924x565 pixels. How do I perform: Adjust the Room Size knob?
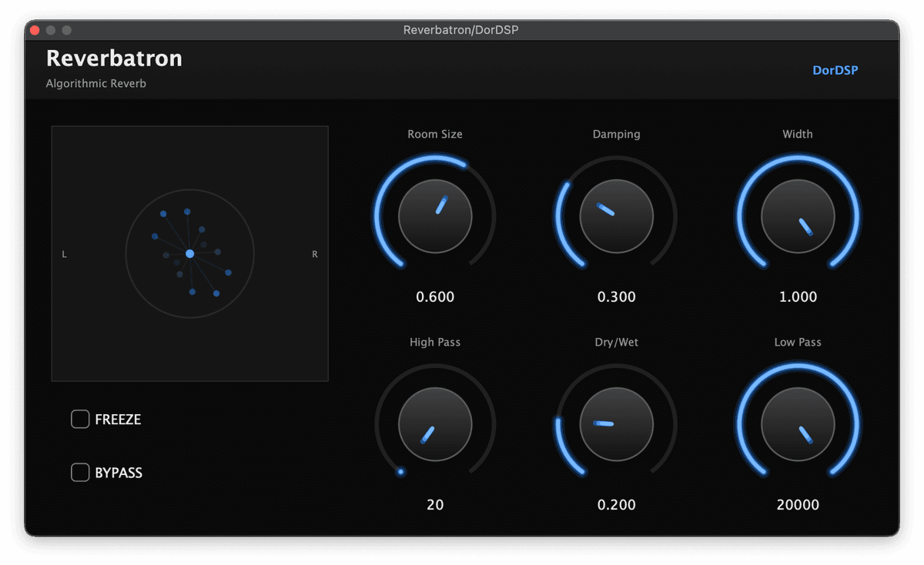pos(435,216)
